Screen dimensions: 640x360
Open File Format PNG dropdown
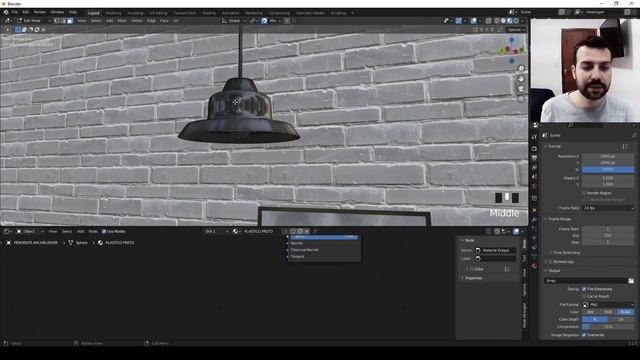click(608, 304)
